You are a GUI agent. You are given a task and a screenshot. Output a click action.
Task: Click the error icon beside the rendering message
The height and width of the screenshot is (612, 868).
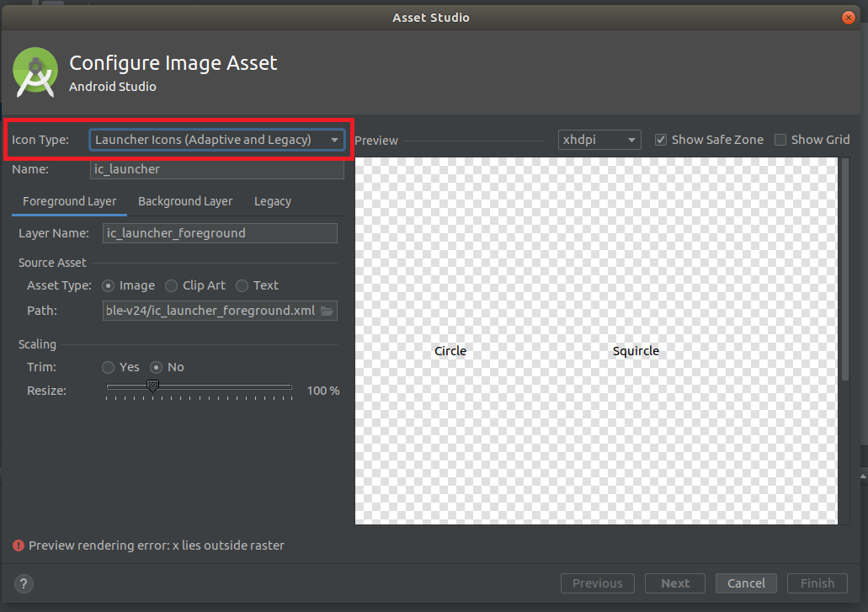[18, 545]
